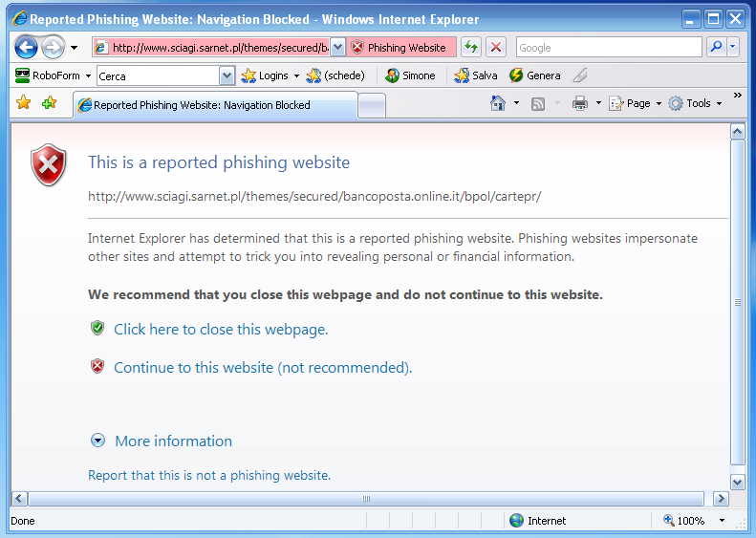This screenshot has height=538, width=756.
Task: Open Favorites Center star icon
Action: tap(23, 102)
